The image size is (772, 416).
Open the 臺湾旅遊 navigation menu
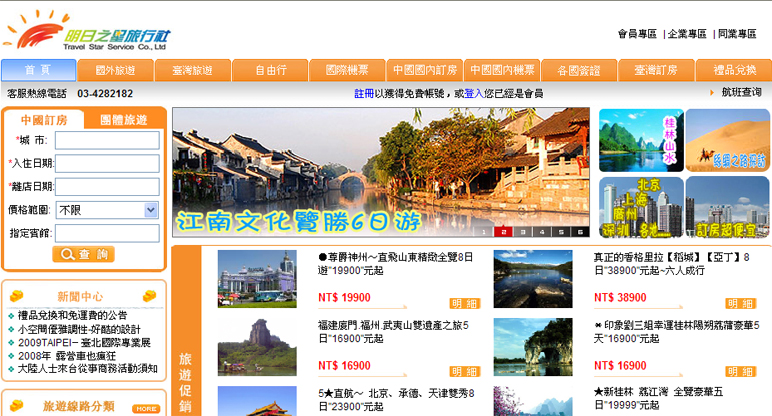tap(192, 71)
